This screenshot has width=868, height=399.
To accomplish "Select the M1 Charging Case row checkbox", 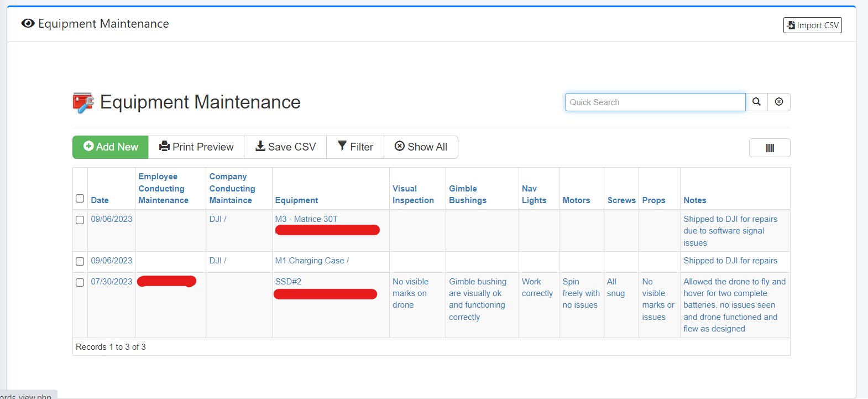I will pos(80,261).
